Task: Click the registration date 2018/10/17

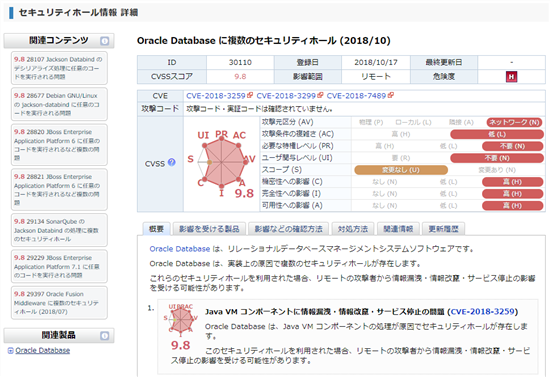Action: [x=376, y=62]
